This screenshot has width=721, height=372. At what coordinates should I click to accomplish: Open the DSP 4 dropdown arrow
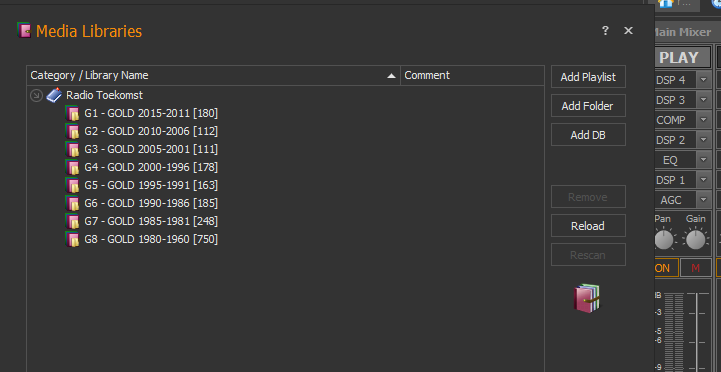704,80
